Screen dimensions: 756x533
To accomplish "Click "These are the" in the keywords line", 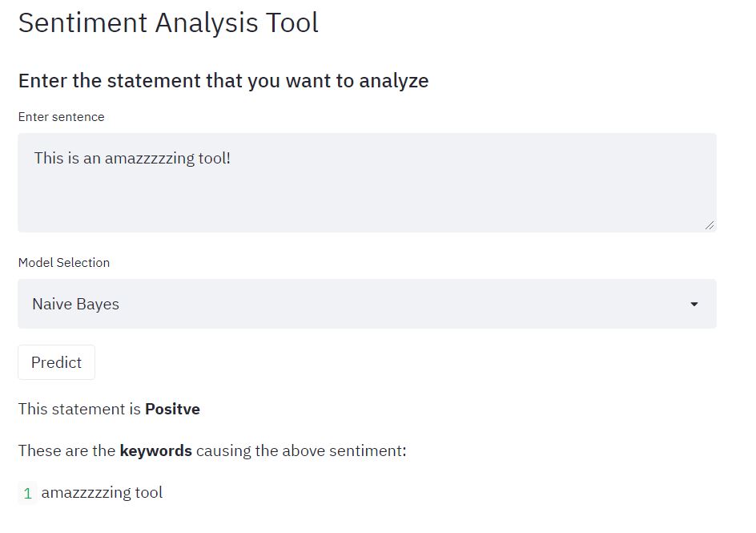I will click(x=66, y=450).
